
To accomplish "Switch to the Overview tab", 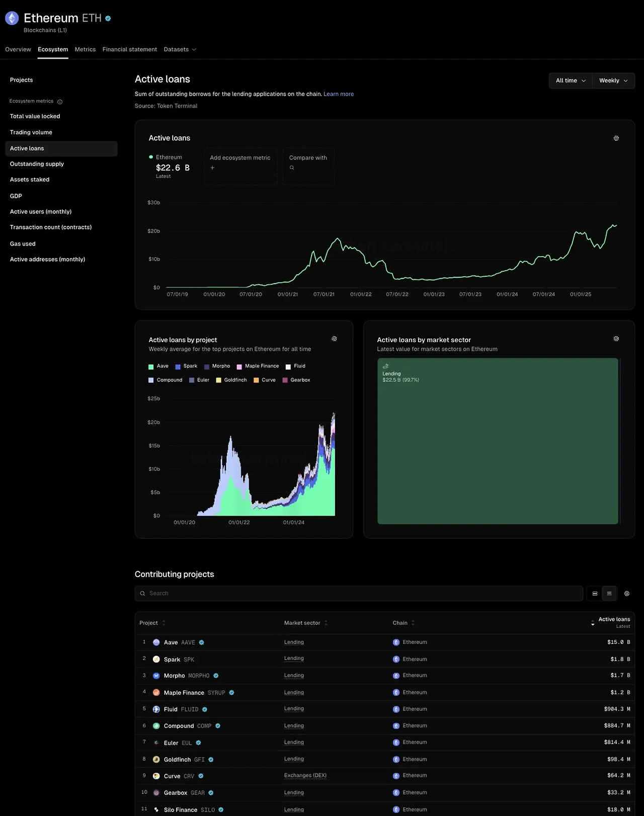I will click(x=18, y=49).
